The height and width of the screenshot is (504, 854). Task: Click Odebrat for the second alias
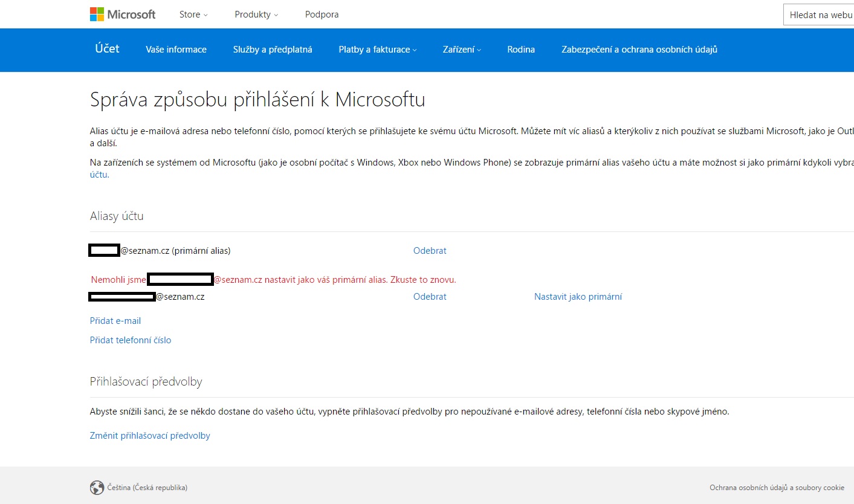430,297
